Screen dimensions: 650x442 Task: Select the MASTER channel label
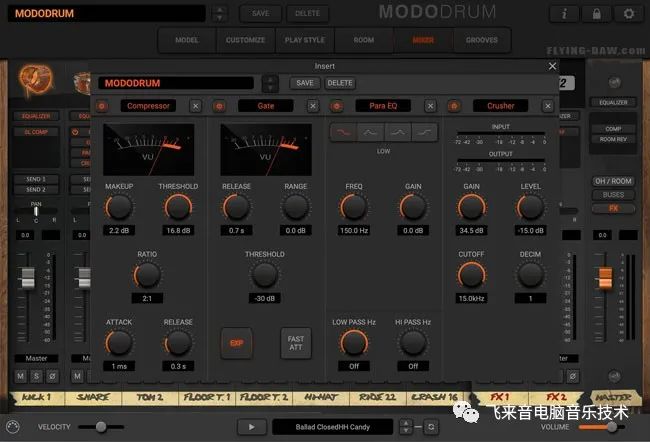[x=613, y=398]
